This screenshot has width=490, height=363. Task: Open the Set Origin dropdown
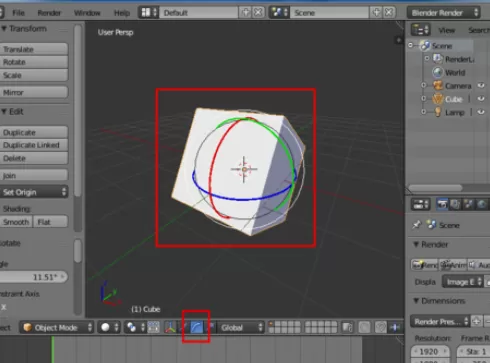coord(34,192)
